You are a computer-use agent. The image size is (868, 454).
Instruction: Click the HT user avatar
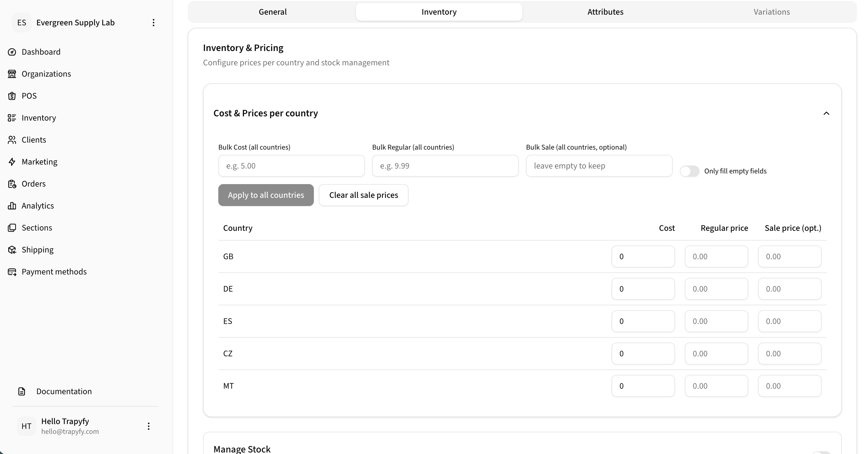point(26,426)
